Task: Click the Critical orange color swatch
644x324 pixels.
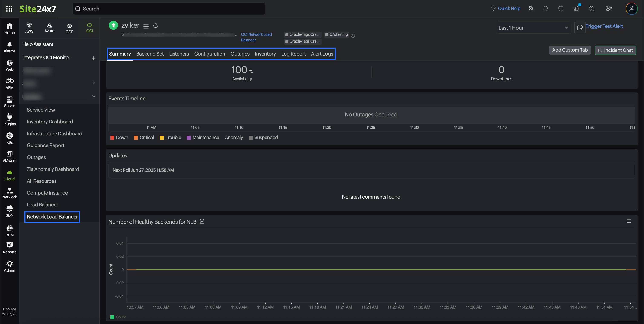Action: [x=136, y=138]
